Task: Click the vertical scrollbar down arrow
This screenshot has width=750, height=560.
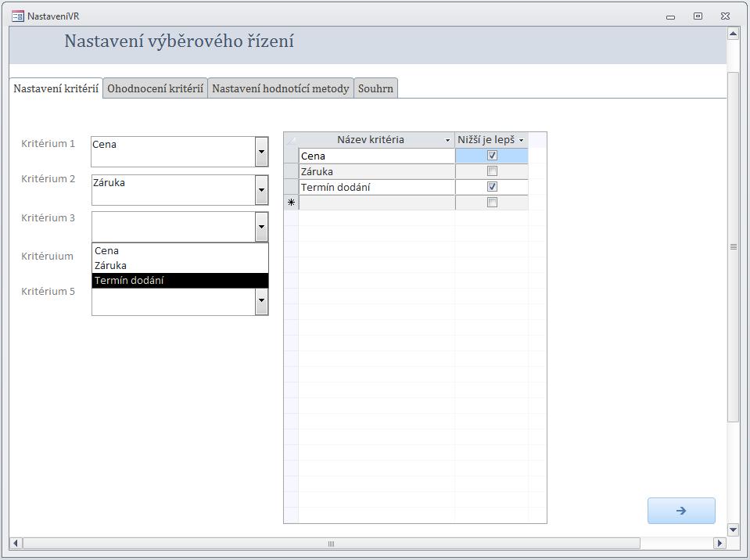Action: coord(734,529)
